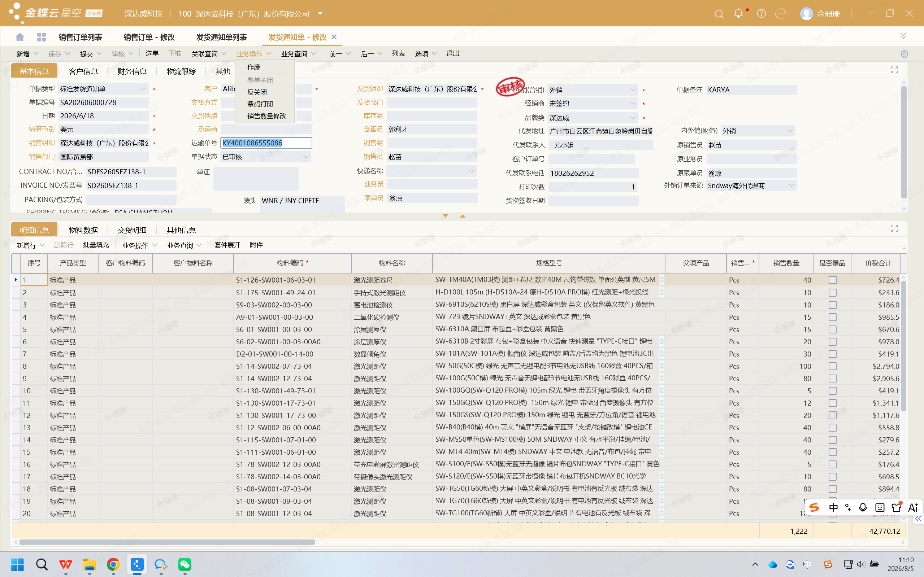The width and height of the screenshot is (924, 577).
Task: Click the Windows Start button
Action: click(x=18, y=564)
